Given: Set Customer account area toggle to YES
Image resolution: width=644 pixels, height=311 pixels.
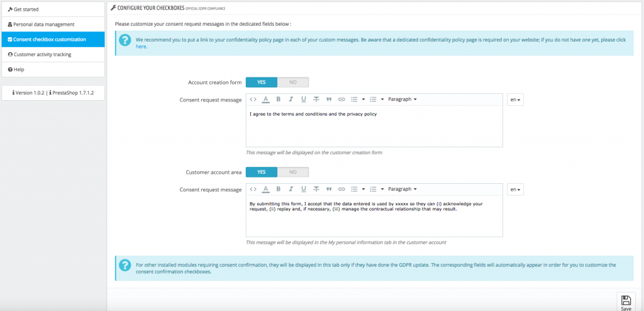Looking at the screenshot, I should (262, 172).
